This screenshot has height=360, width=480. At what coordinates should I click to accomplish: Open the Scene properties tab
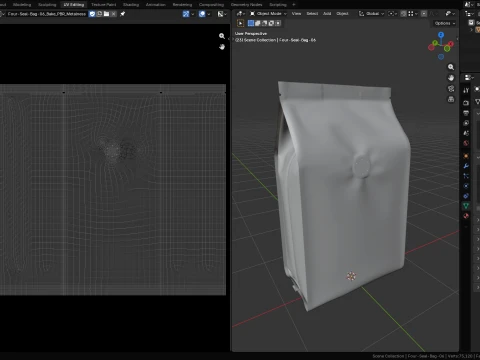click(466, 133)
